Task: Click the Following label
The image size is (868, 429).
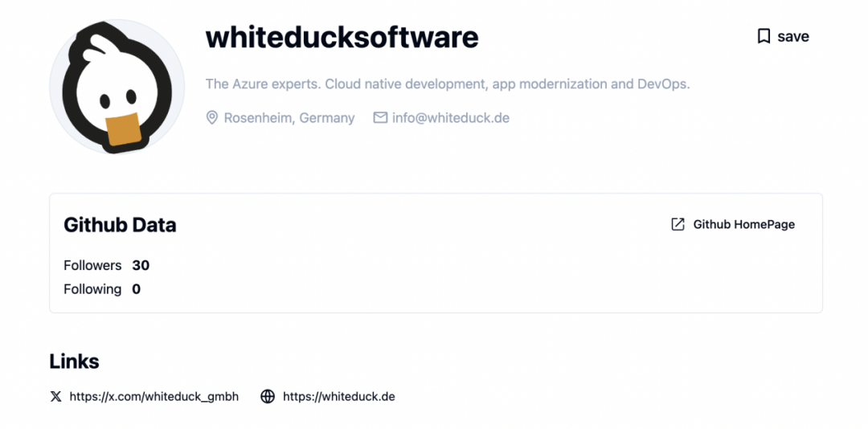Action: tap(92, 289)
